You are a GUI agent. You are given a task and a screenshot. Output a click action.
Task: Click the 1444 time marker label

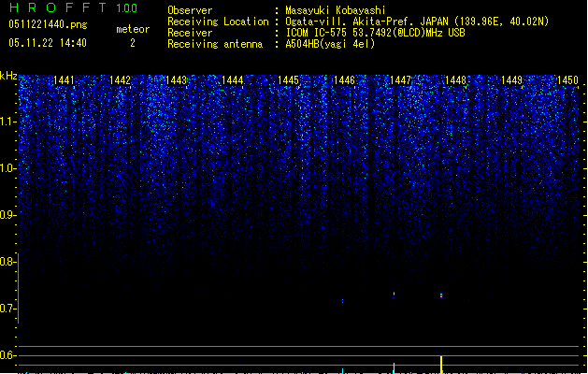point(232,80)
